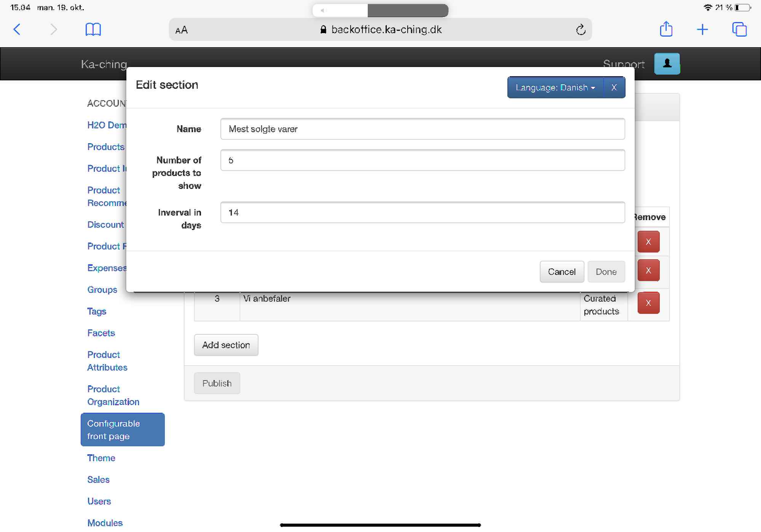Open the Facets sidebar link
Image resolution: width=761 pixels, height=532 pixels.
point(101,333)
